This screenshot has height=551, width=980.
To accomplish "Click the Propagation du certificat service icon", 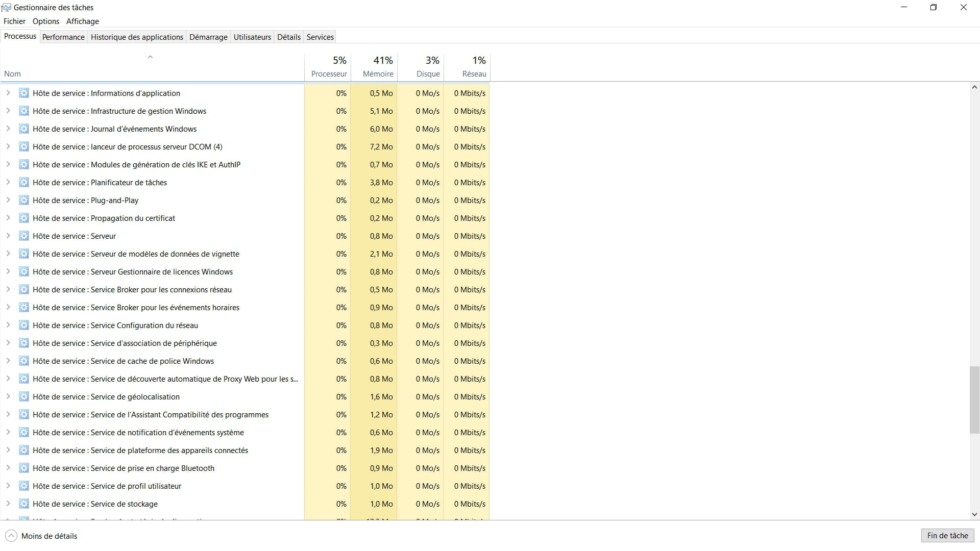I will pyautogui.click(x=23, y=218).
